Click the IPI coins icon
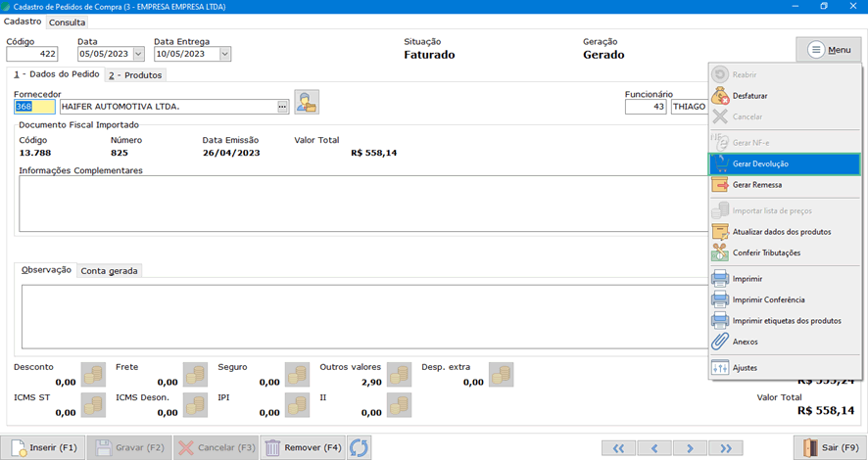The image size is (868, 460). pyautogui.click(x=297, y=405)
